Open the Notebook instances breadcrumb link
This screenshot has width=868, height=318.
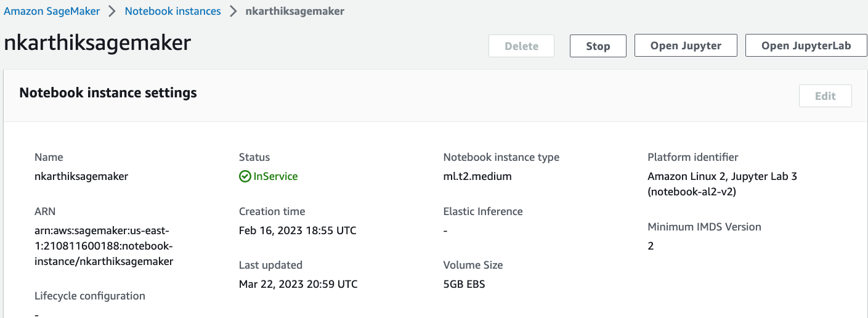click(x=172, y=11)
